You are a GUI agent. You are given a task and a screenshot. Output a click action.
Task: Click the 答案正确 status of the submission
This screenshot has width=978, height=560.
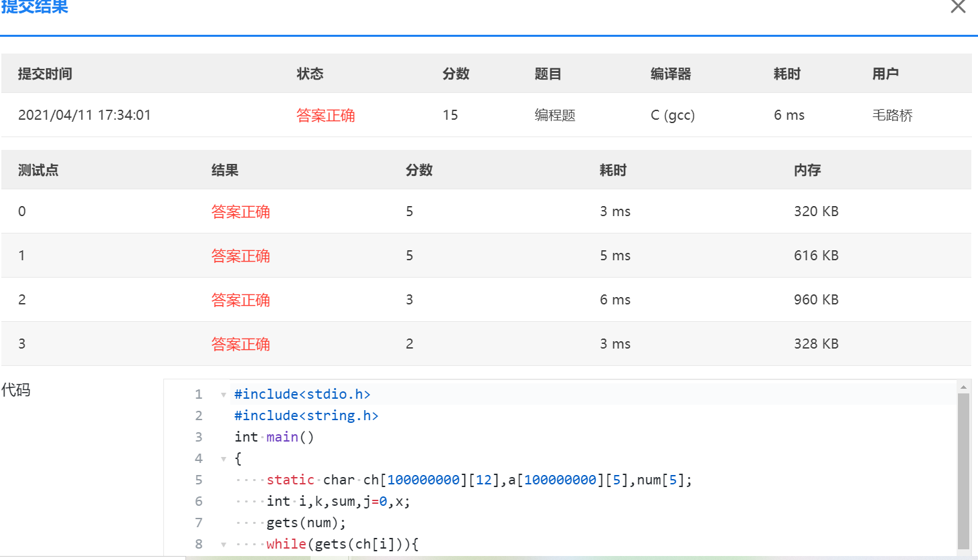coord(325,115)
